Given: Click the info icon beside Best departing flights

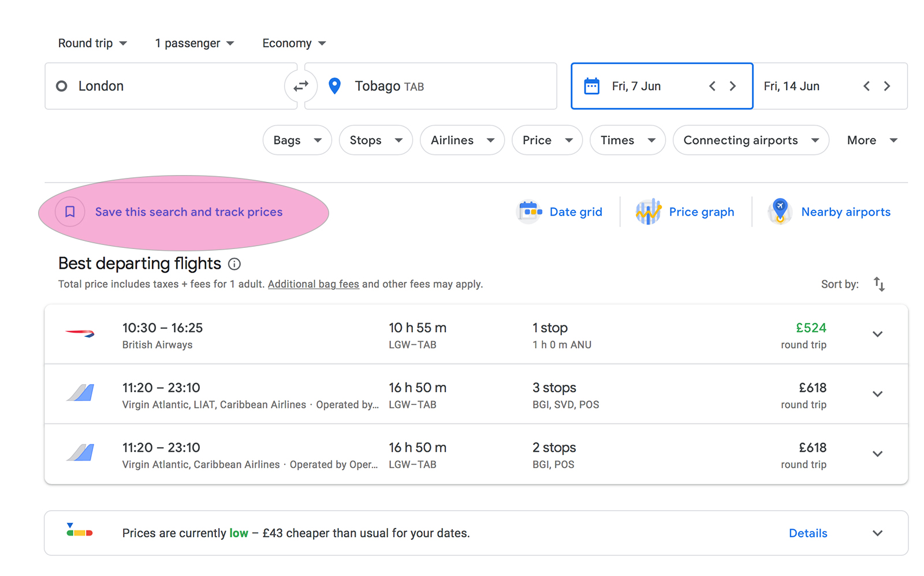Looking at the screenshot, I should pyautogui.click(x=234, y=264).
